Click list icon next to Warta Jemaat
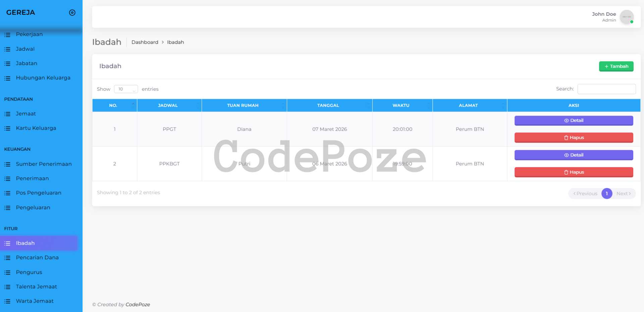The width and height of the screenshot is (644, 312). pos(7,301)
